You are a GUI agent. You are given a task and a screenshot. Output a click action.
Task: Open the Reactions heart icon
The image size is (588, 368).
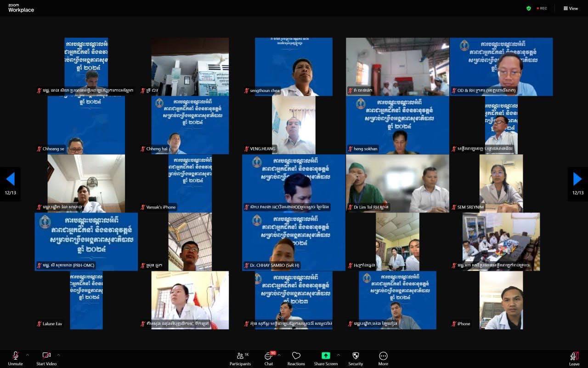coord(296,356)
